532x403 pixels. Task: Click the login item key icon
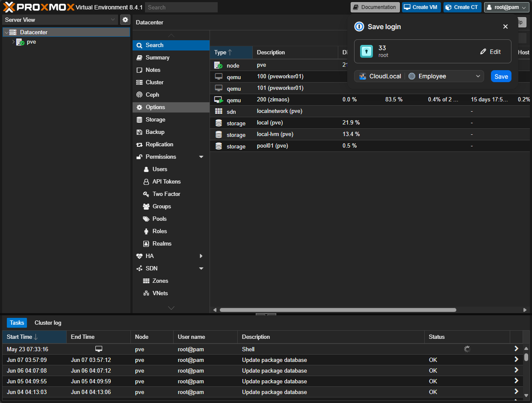click(366, 51)
